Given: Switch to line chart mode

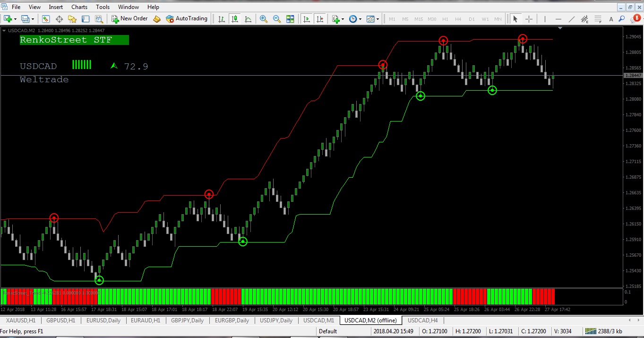Looking at the screenshot, I should tap(248, 19).
